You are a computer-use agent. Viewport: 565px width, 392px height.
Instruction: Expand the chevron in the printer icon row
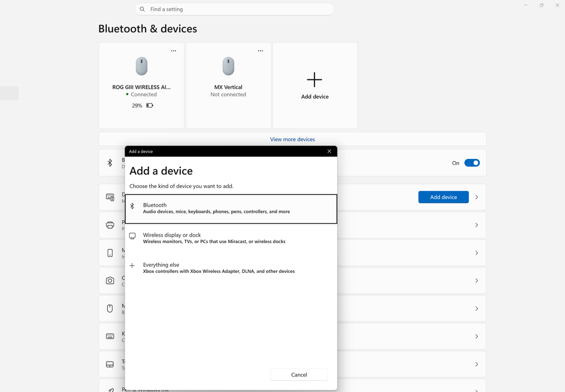click(x=477, y=225)
